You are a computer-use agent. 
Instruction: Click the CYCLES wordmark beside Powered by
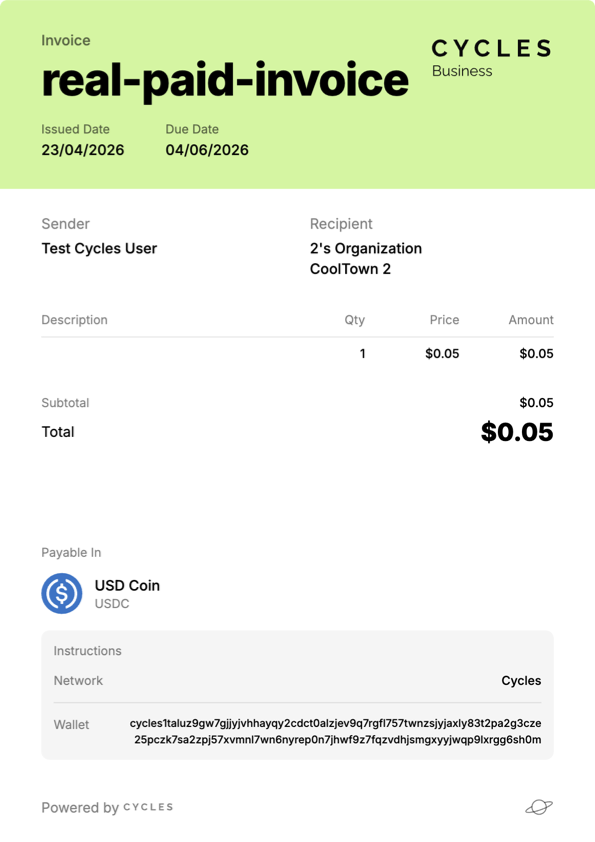tap(148, 807)
